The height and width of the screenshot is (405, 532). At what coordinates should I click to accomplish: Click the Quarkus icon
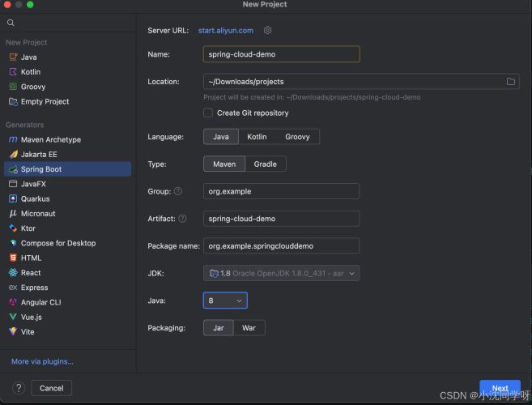click(x=13, y=198)
